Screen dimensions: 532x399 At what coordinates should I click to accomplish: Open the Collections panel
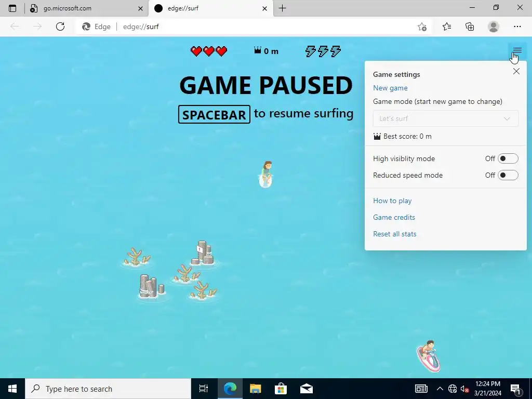(470, 26)
